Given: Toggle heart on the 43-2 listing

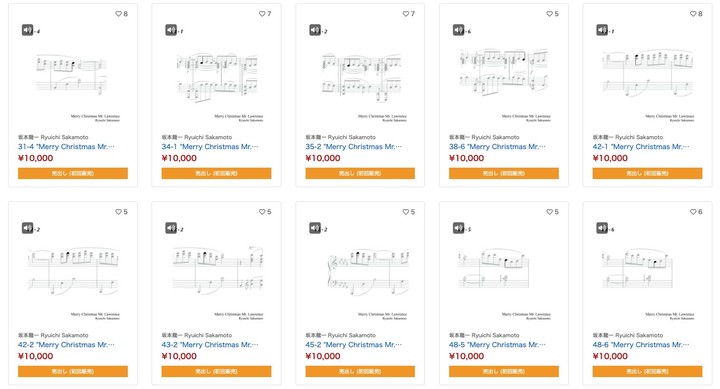Looking at the screenshot, I should pos(262,212).
